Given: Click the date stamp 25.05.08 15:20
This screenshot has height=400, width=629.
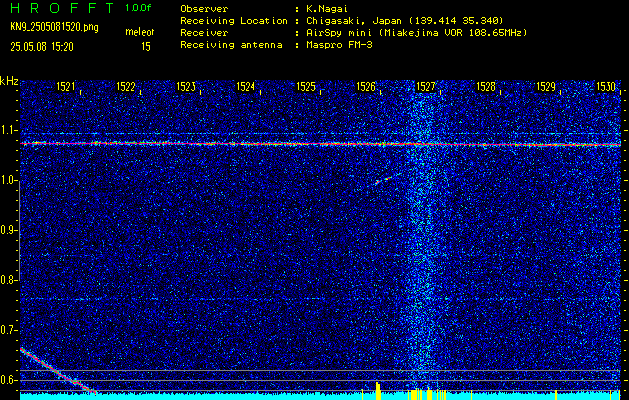Looking at the screenshot, I should coord(42,47).
